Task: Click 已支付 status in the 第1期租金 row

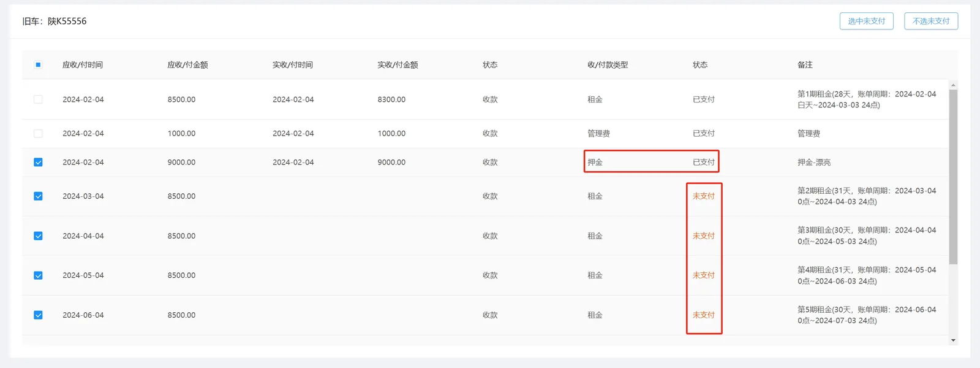Action: point(704,99)
